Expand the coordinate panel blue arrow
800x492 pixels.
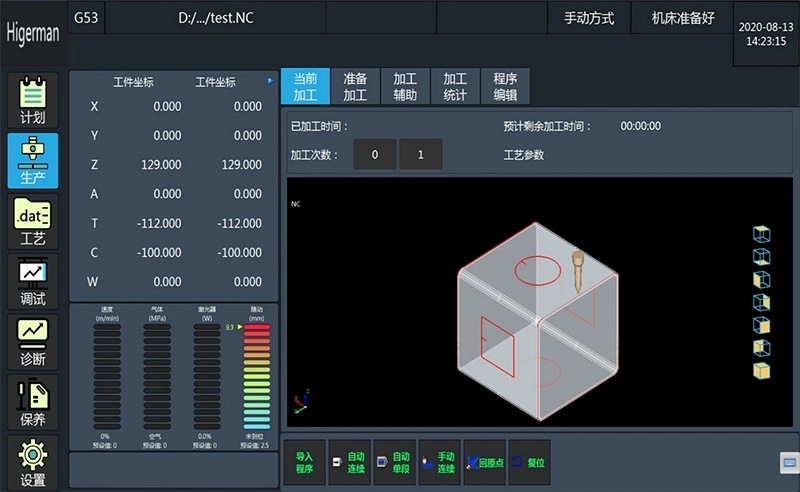coord(270,81)
